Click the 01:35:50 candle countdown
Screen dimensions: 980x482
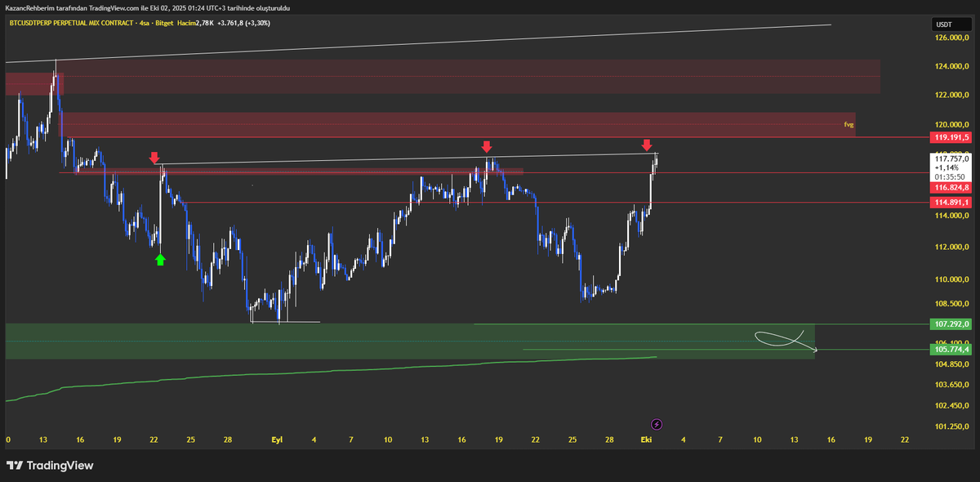coord(950,176)
